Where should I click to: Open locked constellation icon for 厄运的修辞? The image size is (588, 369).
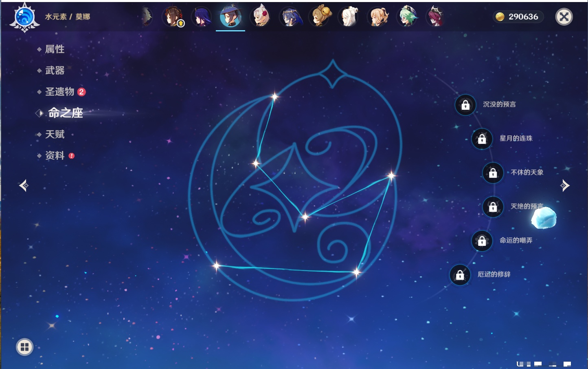pyautogui.click(x=460, y=275)
